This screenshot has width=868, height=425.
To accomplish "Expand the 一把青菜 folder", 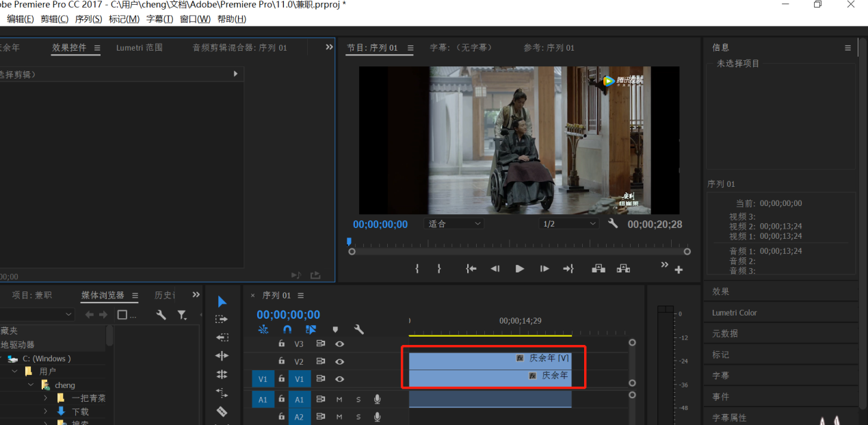I will pyautogui.click(x=46, y=398).
